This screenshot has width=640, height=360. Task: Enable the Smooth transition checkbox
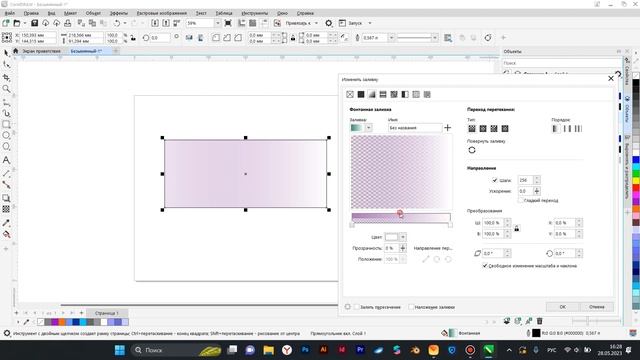(x=521, y=200)
